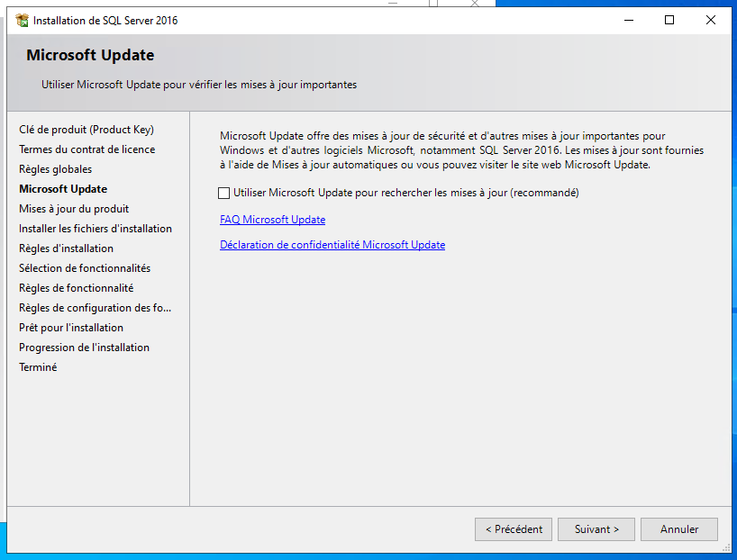
Task: Select Prêt pour l'installation step
Action: coord(71,328)
